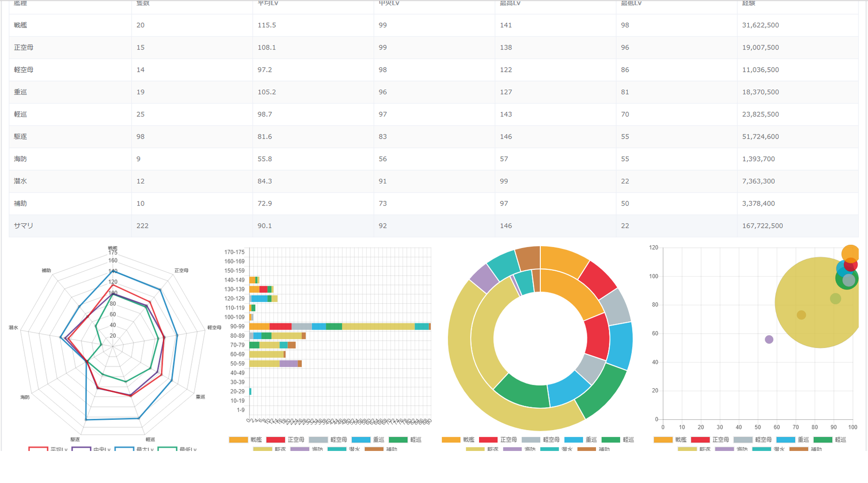Toggle 軽空母 legend in the bar chart
The image size is (868, 483).
pyautogui.click(x=328, y=440)
